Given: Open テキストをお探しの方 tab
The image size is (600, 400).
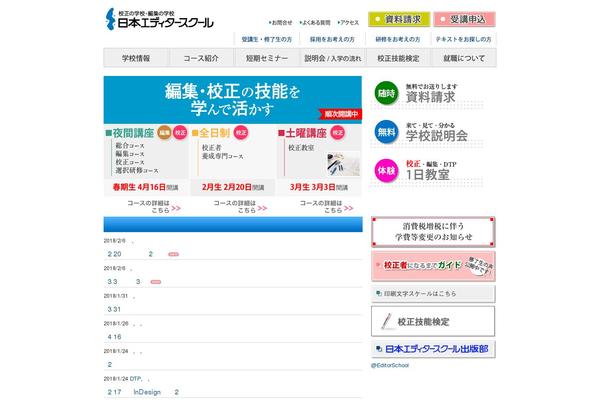Looking at the screenshot, I should click(463, 39).
